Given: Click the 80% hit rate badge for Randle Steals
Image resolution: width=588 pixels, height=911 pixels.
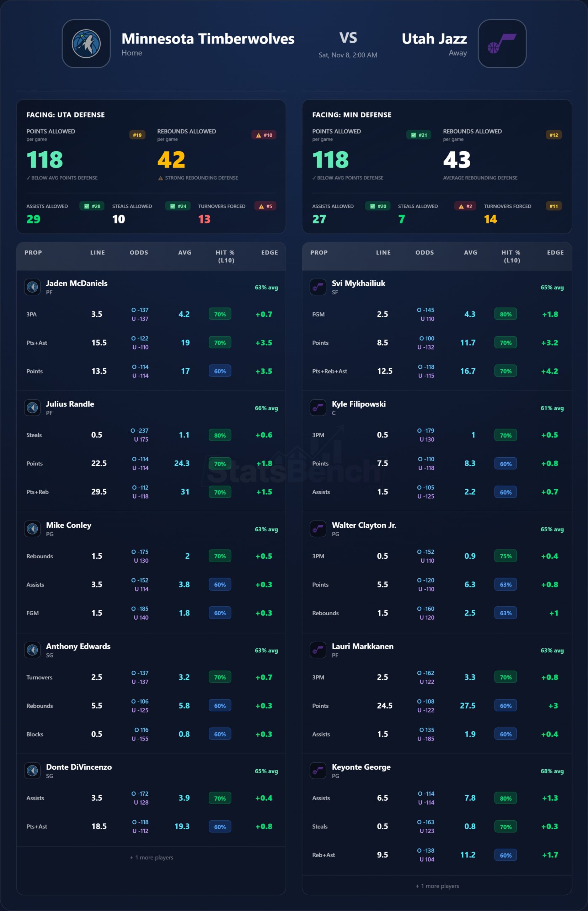Looking at the screenshot, I should click(220, 435).
